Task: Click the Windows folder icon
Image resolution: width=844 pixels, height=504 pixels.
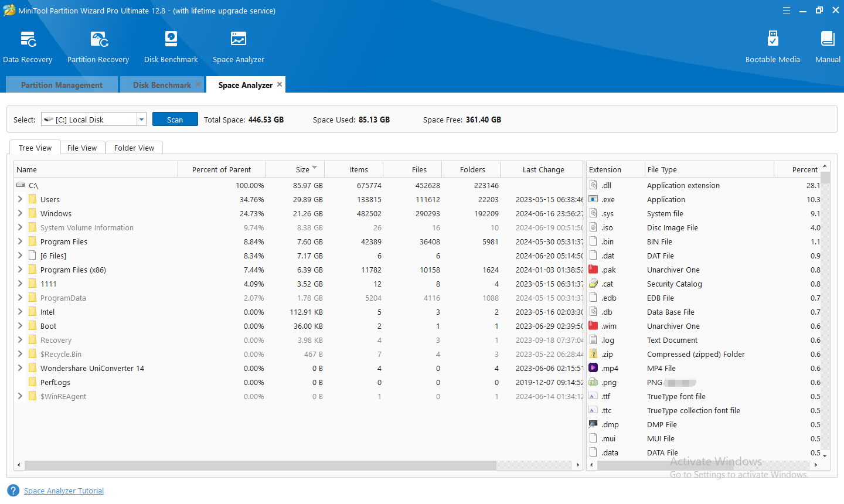Action: pos(32,213)
